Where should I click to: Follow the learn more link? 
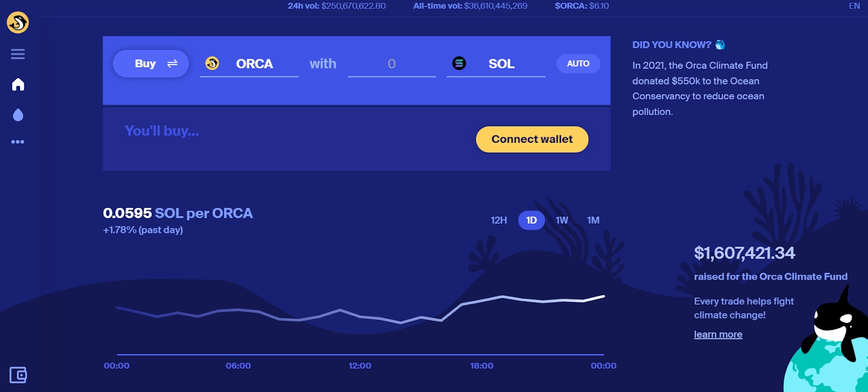(718, 334)
